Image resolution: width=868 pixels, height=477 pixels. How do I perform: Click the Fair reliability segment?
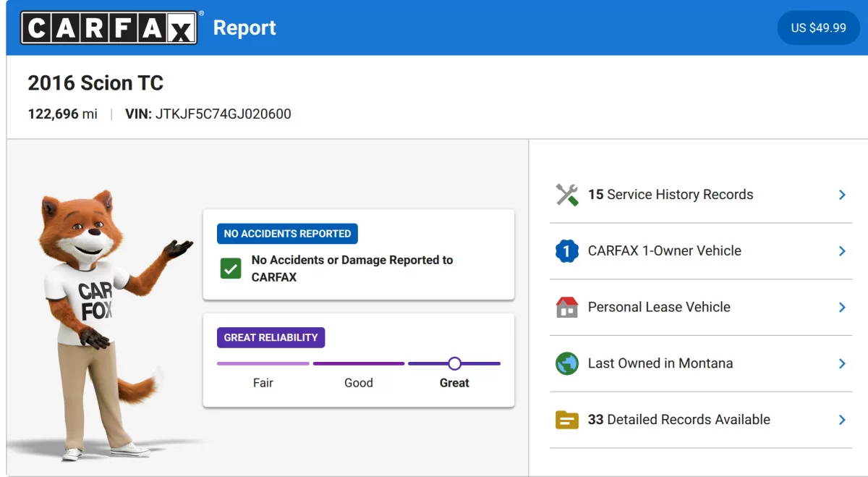coord(263,363)
